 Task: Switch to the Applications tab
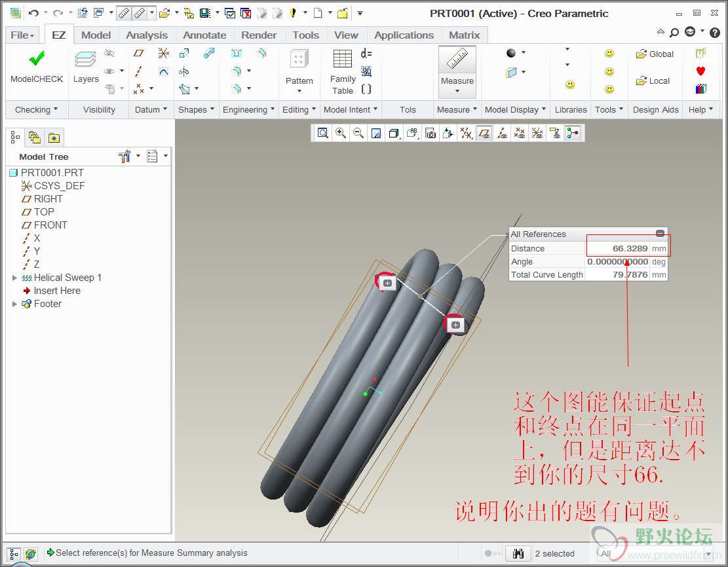coord(404,35)
